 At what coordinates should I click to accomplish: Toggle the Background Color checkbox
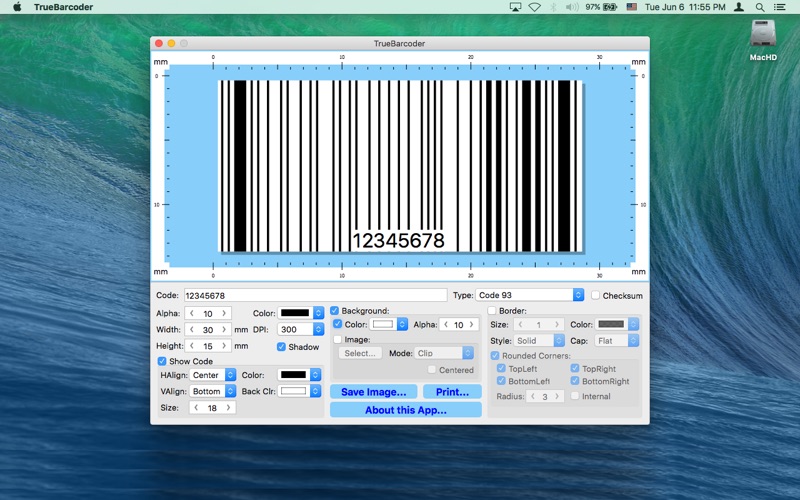click(337, 324)
